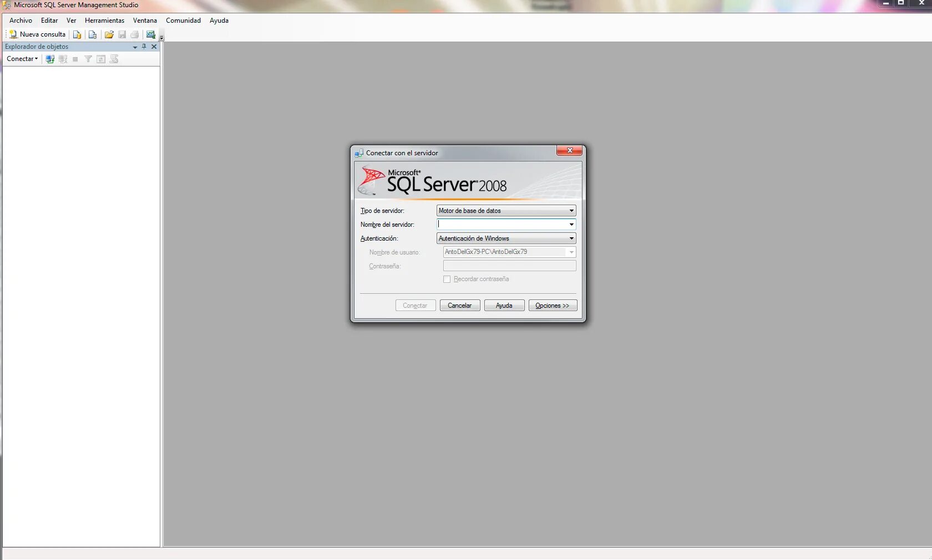Click the Ayuda button in the dialog
This screenshot has height=560, width=932.
coord(504,306)
